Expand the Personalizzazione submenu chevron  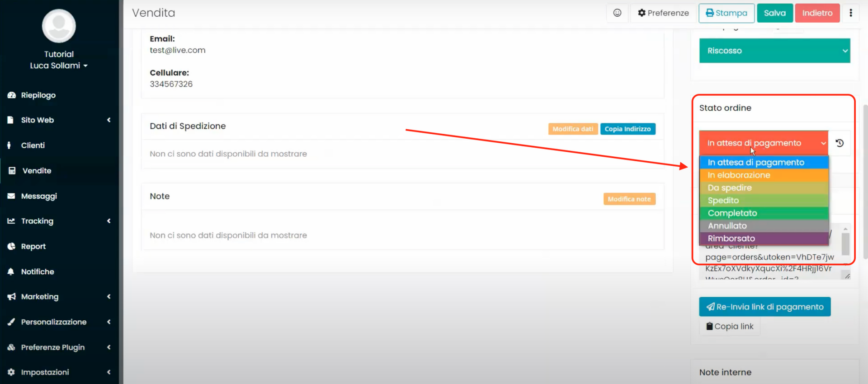coord(109,322)
